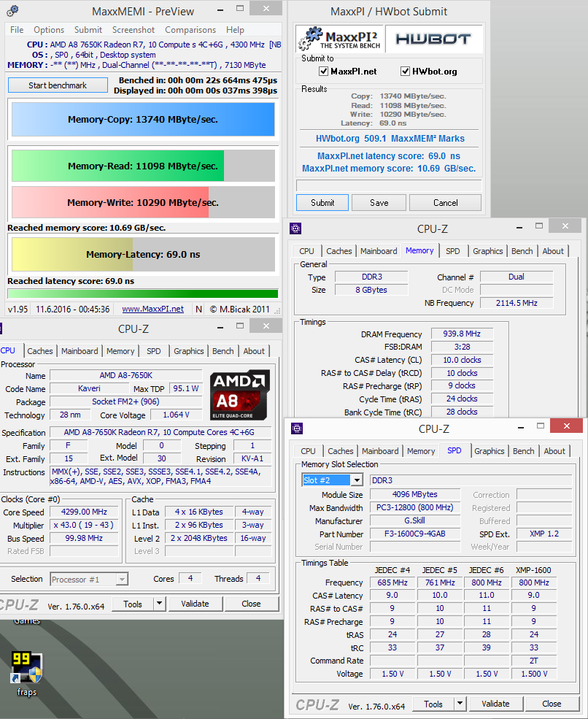This screenshot has height=719, width=588.
Task: Toggle the HWbot.org submit checkbox
Action: pos(405,71)
